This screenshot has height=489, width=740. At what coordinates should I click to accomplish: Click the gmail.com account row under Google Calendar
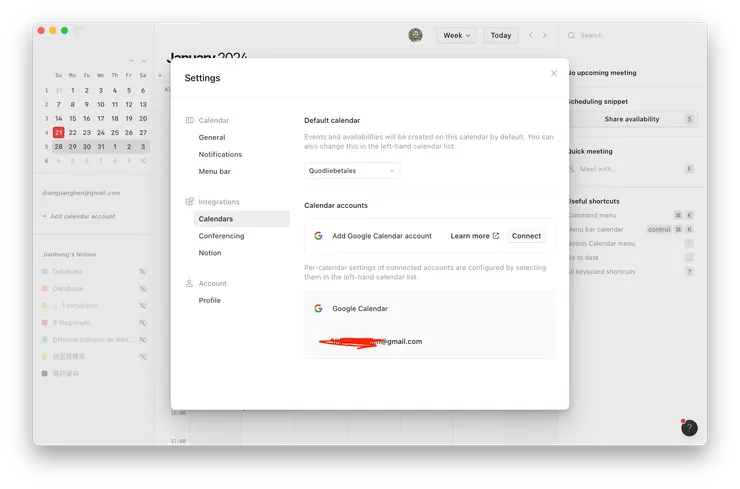coord(429,341)
